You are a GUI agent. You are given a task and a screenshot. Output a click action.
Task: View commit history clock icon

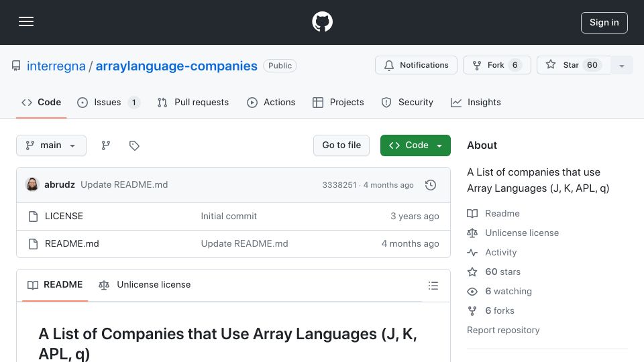(431, 185)
